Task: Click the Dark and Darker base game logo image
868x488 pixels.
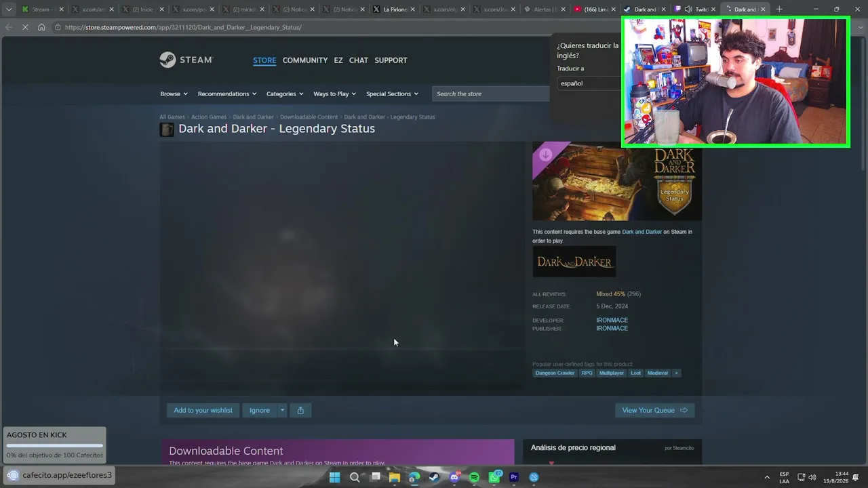Action: (x=574, y=262)
